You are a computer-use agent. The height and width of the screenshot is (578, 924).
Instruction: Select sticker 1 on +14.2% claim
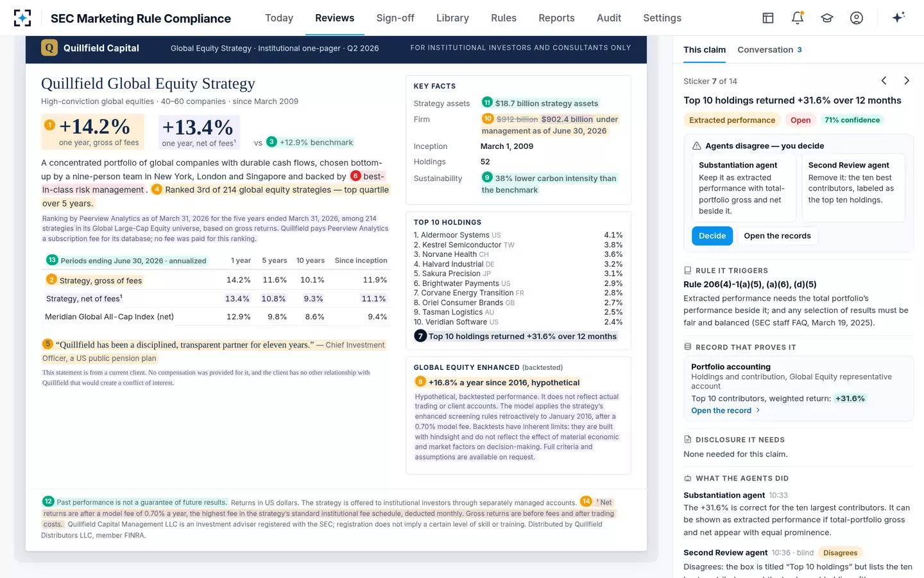pos(49,125)
